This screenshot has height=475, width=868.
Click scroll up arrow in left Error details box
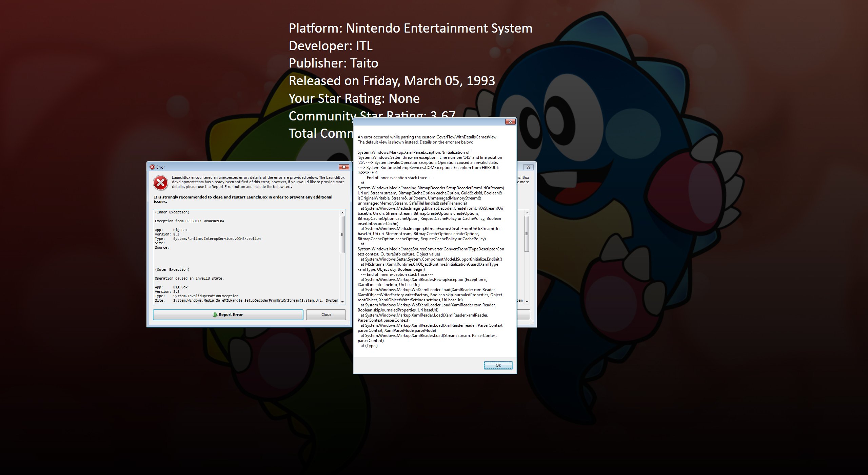point(342,213)
